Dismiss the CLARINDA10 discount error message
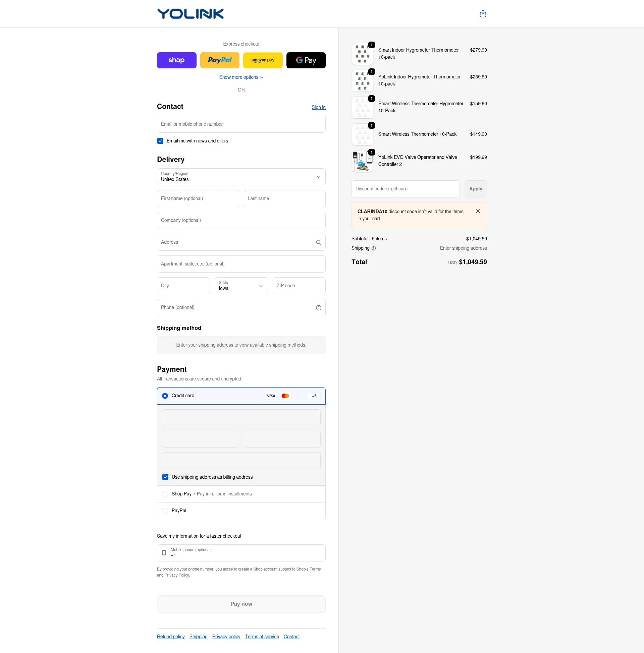The image size is (644, 653). click(x=478, y=211)
